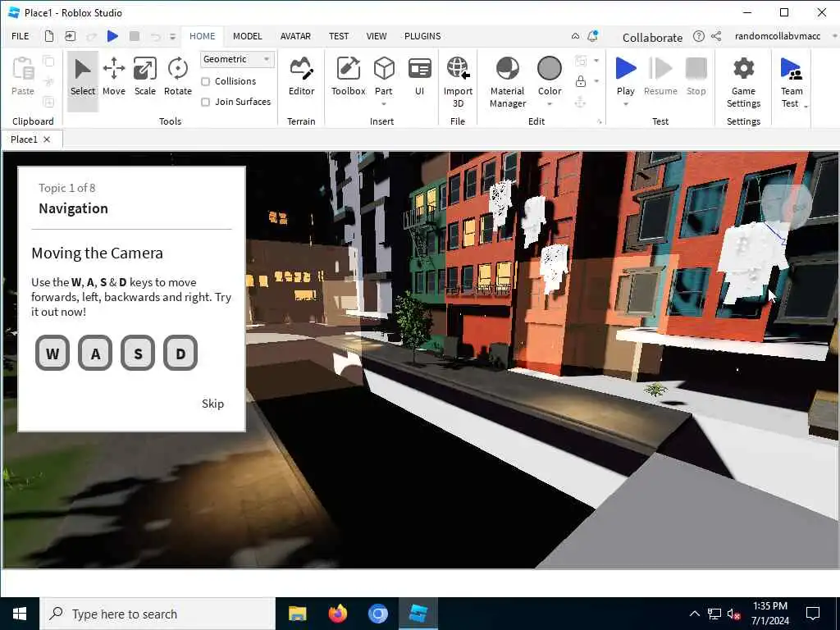Open the Toolbox panel
The height and width of the screenshot is (630, 840).
[x=348, y=76]
